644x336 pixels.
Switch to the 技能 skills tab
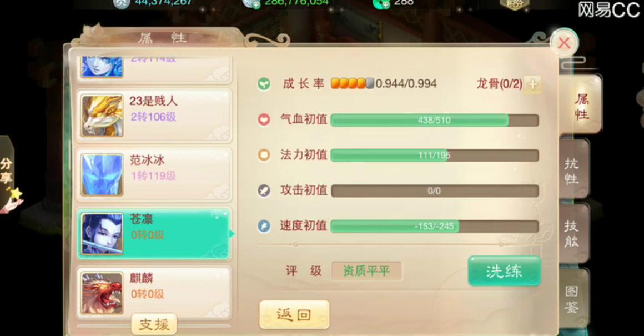573,233
